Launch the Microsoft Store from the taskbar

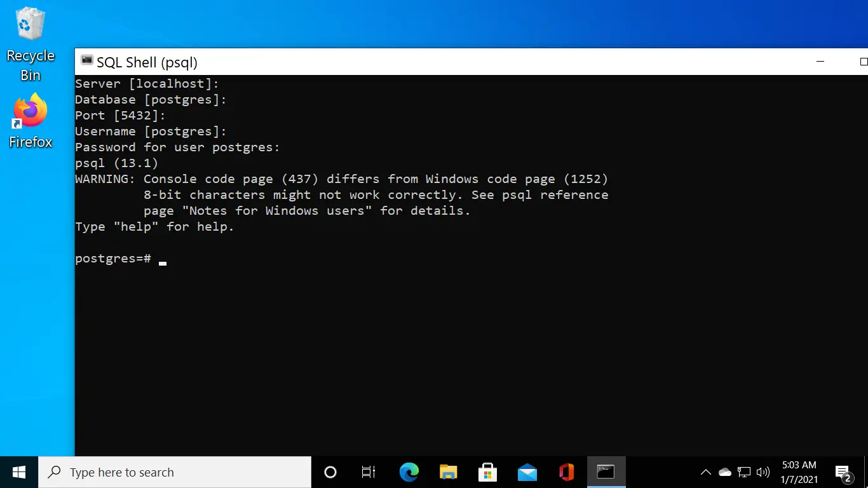pos(487,472)
